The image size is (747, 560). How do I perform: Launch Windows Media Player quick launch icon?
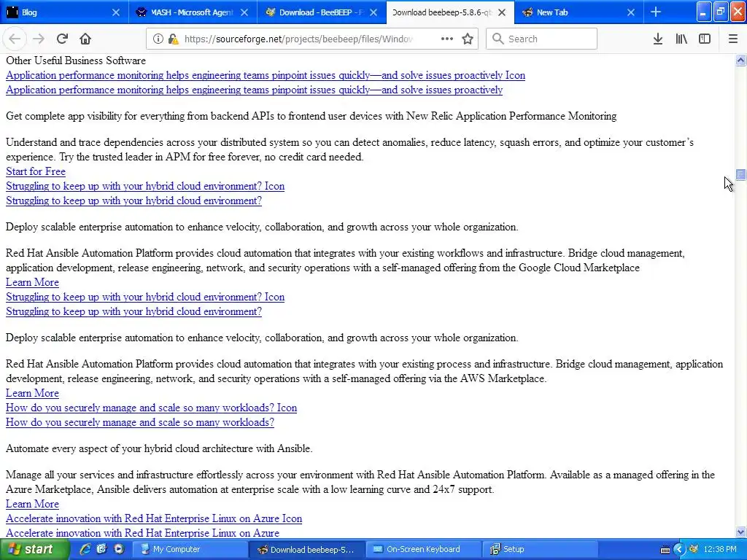point(118,549)
